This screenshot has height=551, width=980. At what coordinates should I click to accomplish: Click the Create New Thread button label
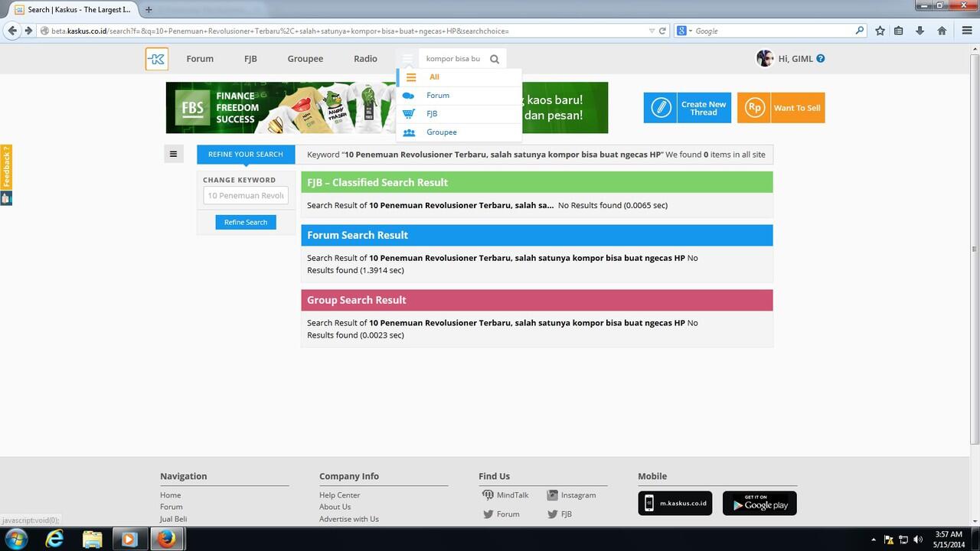(704, 108)
